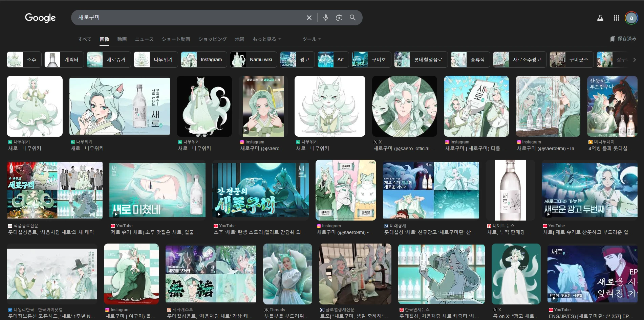This screenshot has width=644, height=320.
Task: Click the search input field with 새로구미
Action: [190, 18]
